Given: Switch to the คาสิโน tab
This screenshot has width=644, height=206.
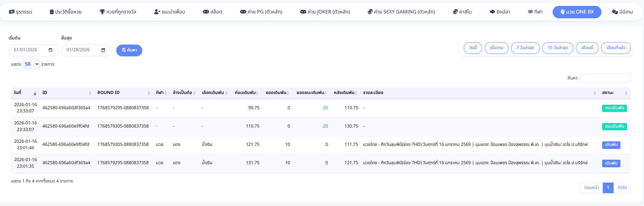Looking at the screenshot, I should tap(462, 12).
